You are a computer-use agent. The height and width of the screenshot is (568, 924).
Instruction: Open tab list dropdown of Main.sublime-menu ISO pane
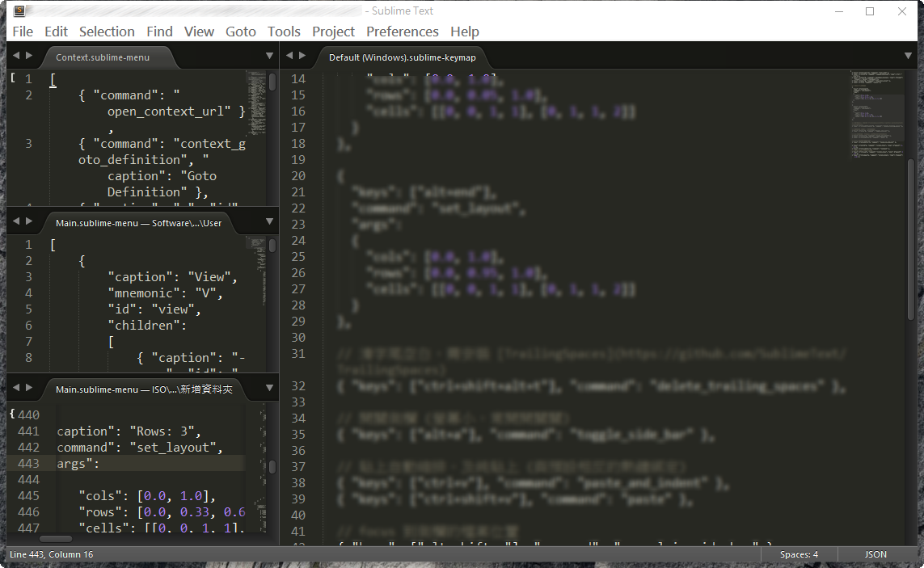pyautogui.click(x=269, y=388)
